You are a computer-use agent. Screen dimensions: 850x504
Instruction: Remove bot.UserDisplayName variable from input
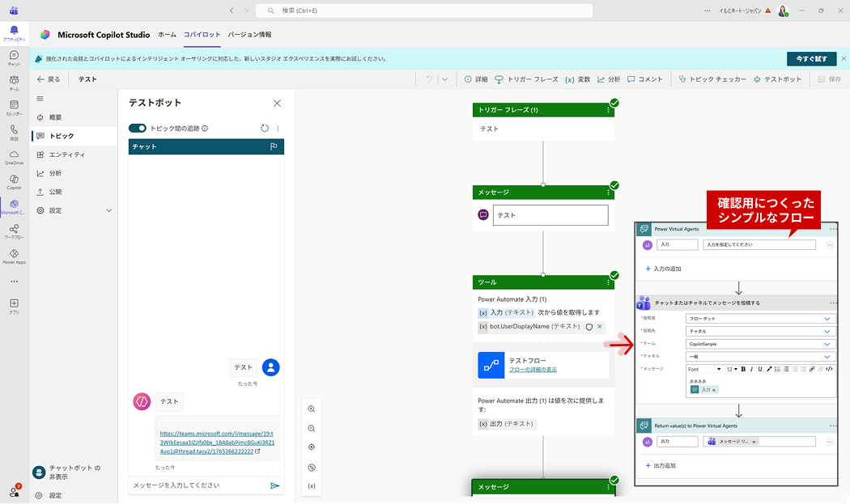click(600, 327)
